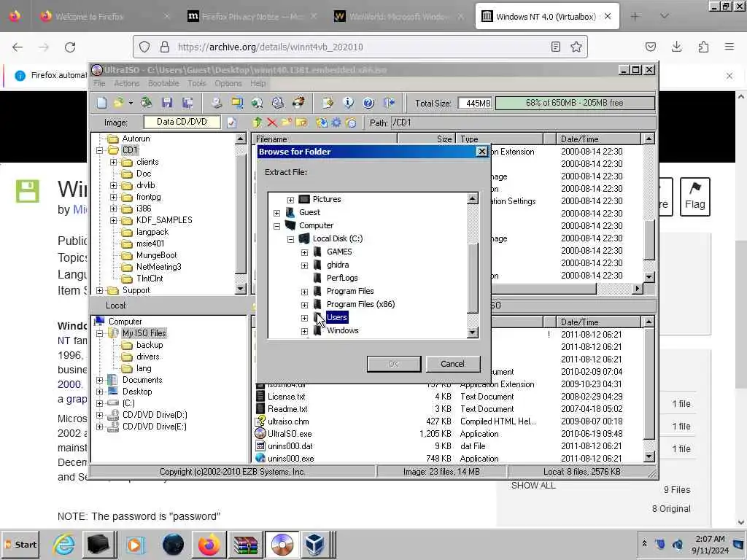Click OK in Browse for Folder dialog

coord(393,364)
